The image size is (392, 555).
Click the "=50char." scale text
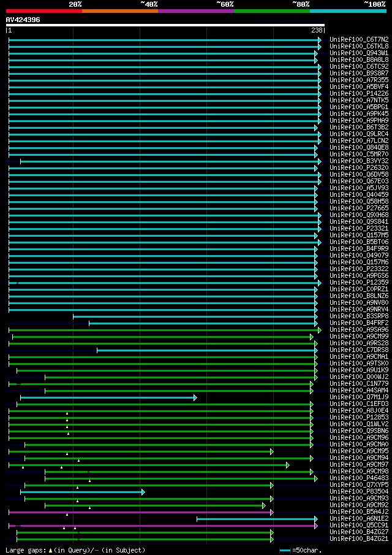tap(307, 550)
